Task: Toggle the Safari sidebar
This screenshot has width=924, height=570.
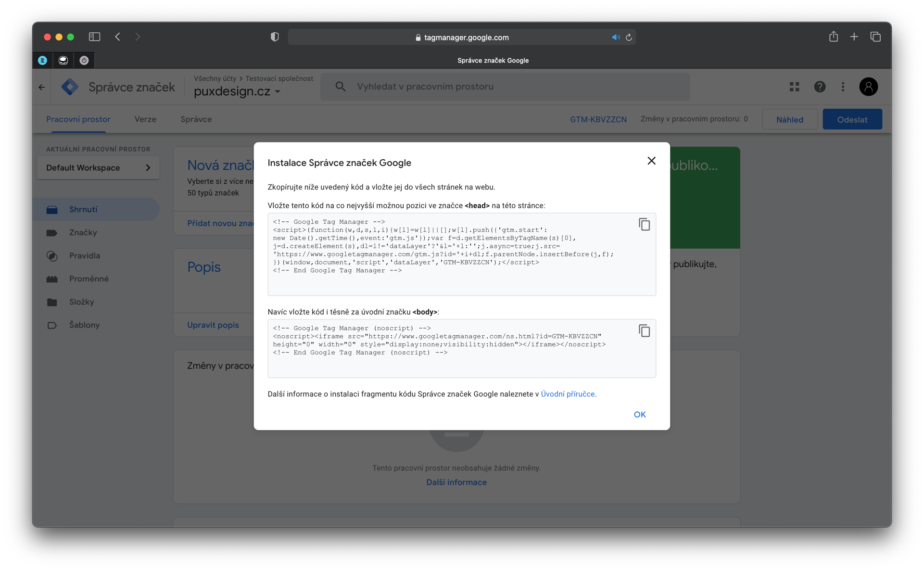Action: 94,37
